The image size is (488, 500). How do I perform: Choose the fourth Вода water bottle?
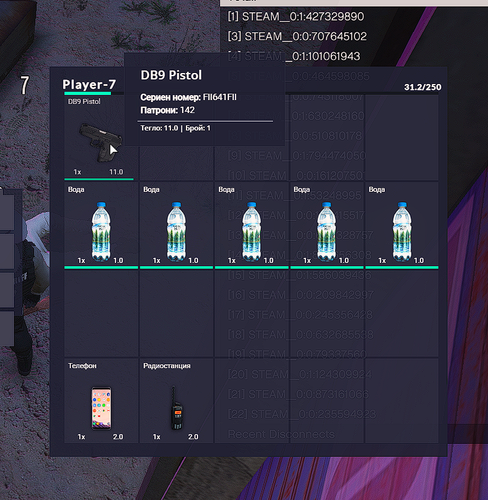(327, 231)
